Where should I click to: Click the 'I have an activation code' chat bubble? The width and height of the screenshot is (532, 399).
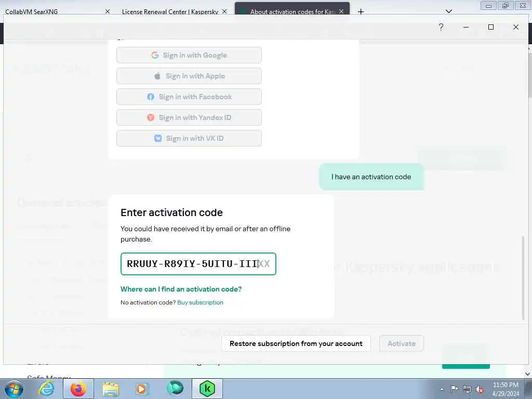point(371,177)
